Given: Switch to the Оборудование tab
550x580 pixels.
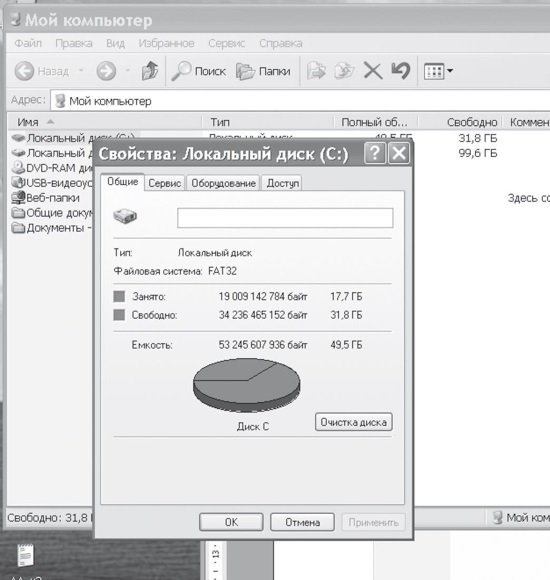Looking at the screenshot, I should 223,183.
